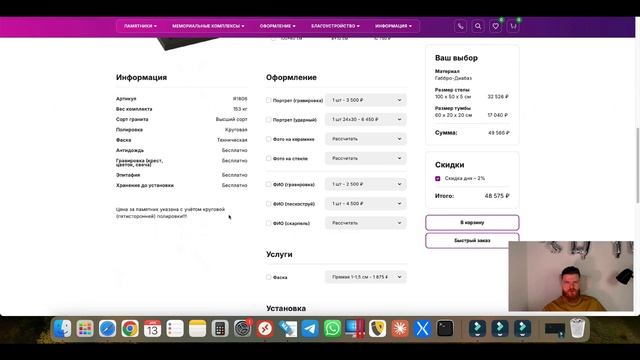Open Launchpad from the dock

tap(85, 329)
